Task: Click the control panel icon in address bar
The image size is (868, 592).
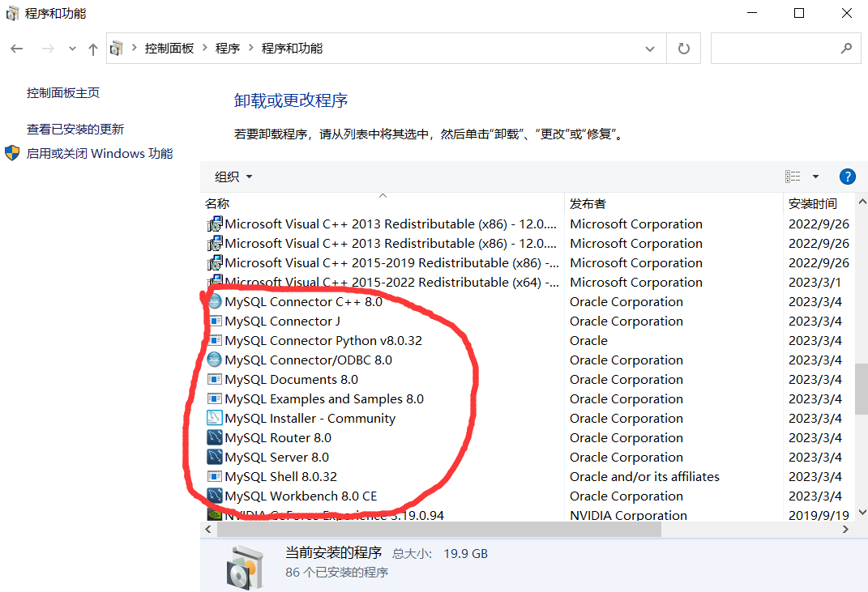Action: (116, 49)
